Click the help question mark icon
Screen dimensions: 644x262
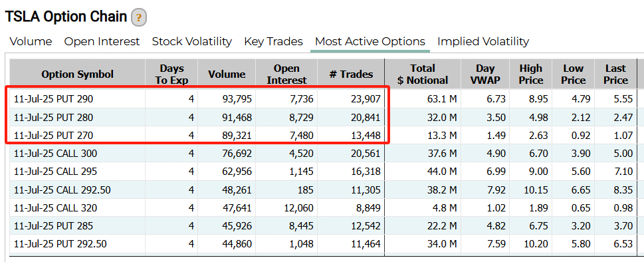click(139, 18)
